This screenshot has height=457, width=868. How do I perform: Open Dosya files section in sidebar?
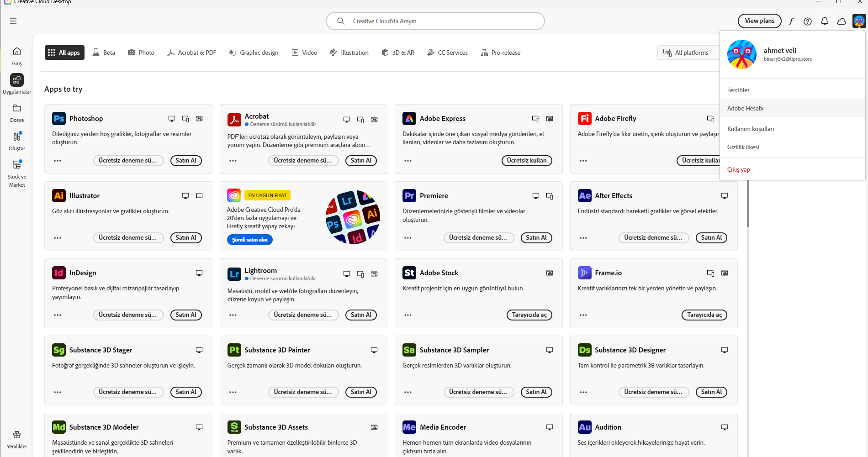click(x=17, y=113)
